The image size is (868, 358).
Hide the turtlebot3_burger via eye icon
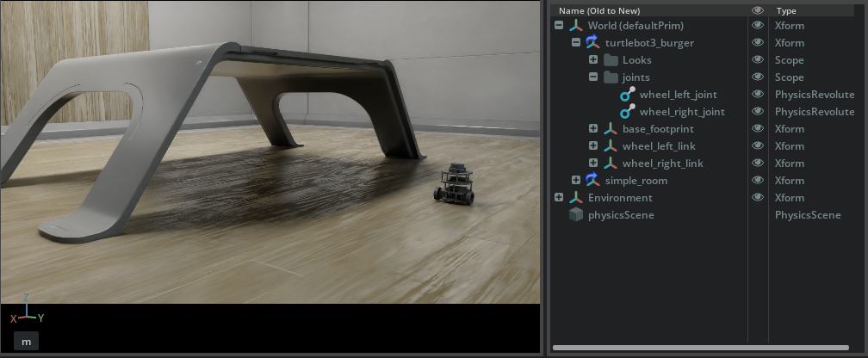click(758, 43)
